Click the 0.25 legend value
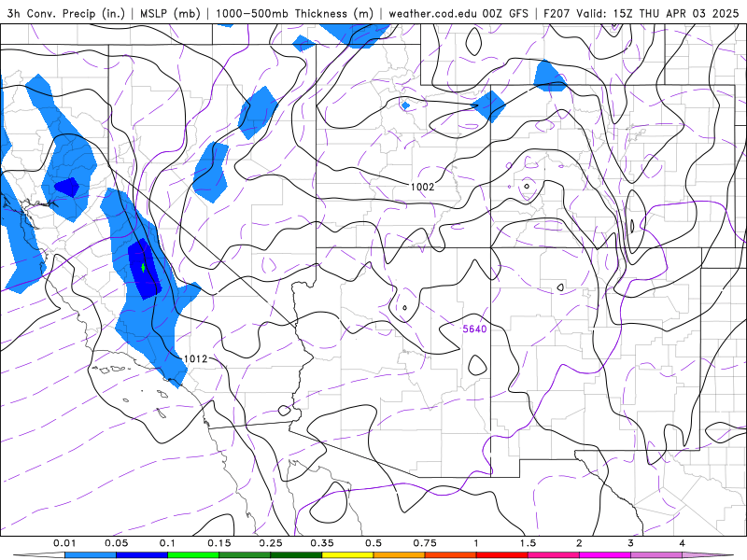This screenshot has width=747, height=560. click(x=271, y=543)
